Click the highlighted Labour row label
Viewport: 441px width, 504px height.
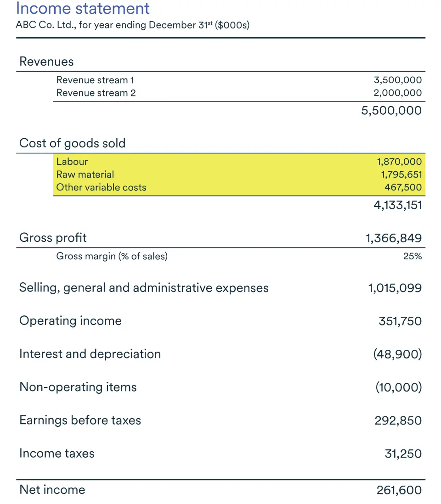click(x=72, y=162)
